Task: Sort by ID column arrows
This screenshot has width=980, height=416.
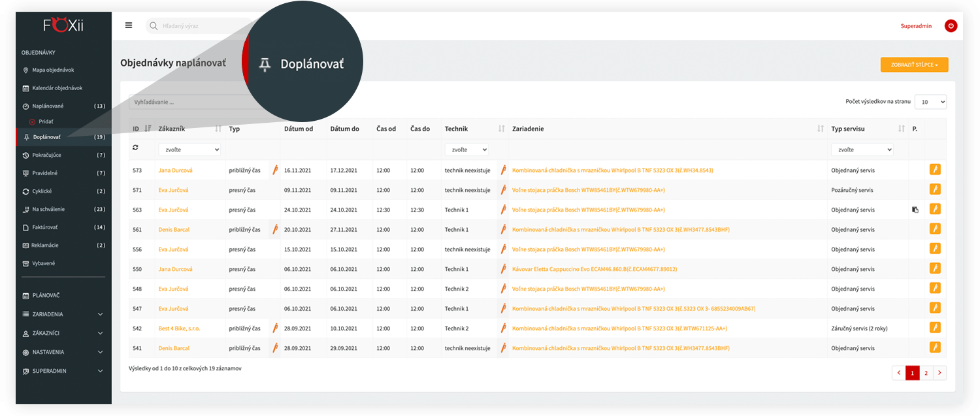Action: tap(148, 129)
